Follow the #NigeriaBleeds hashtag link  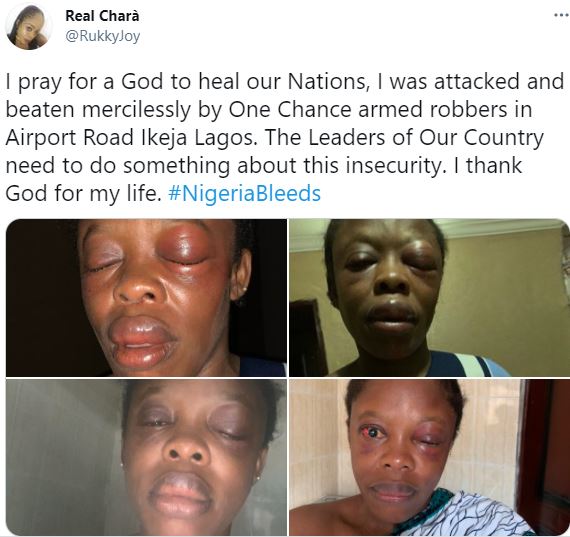pyautogui.click(x=245, y=193)
